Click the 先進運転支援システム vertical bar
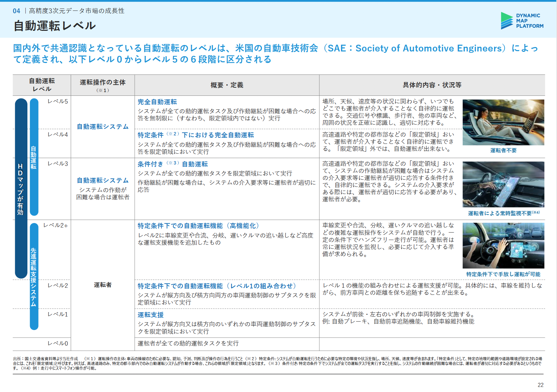The height and width of the screenshot is (392, 557). 34,277
